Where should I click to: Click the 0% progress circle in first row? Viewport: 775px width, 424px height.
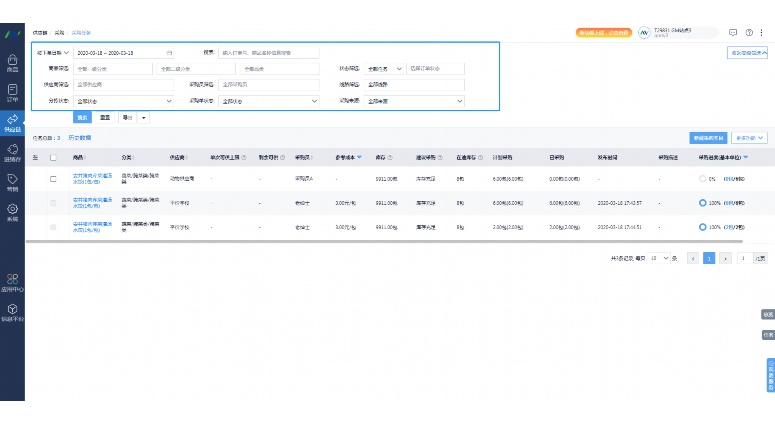[702, 179]
